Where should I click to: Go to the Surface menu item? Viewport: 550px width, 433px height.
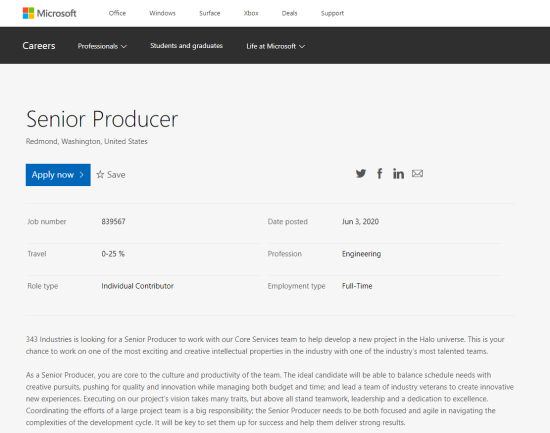click(x=210, y=13)
